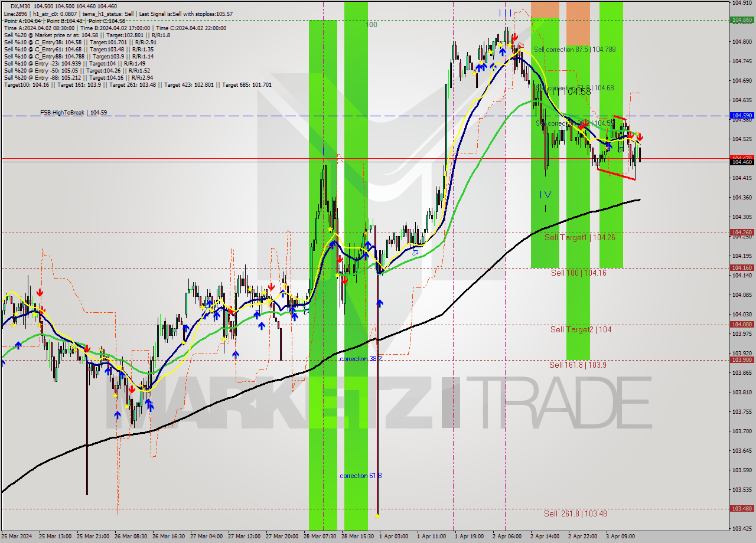Screen dimensions: 756x543
Task: Click the DX,M30 symbol title text
Action: coord(21,6)
